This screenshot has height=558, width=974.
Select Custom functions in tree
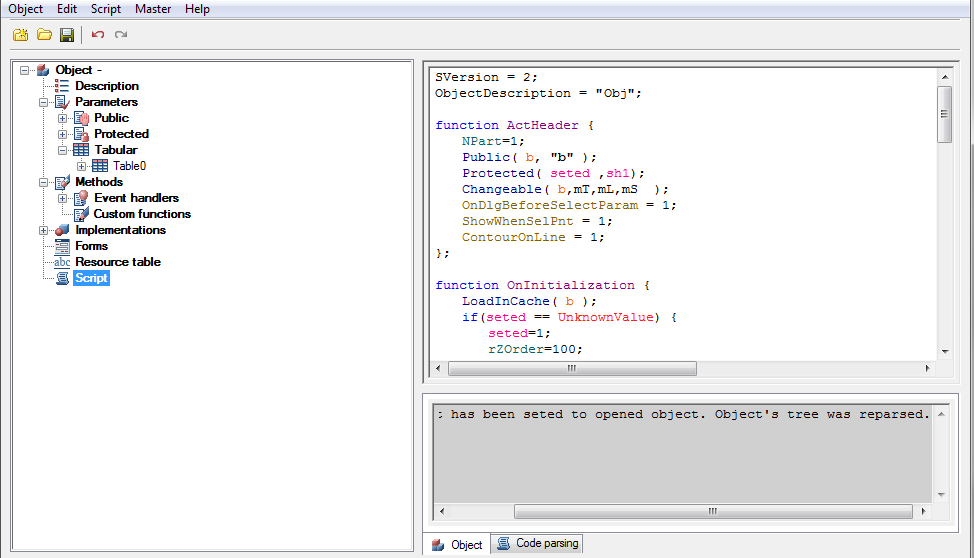tap(142, 214)
